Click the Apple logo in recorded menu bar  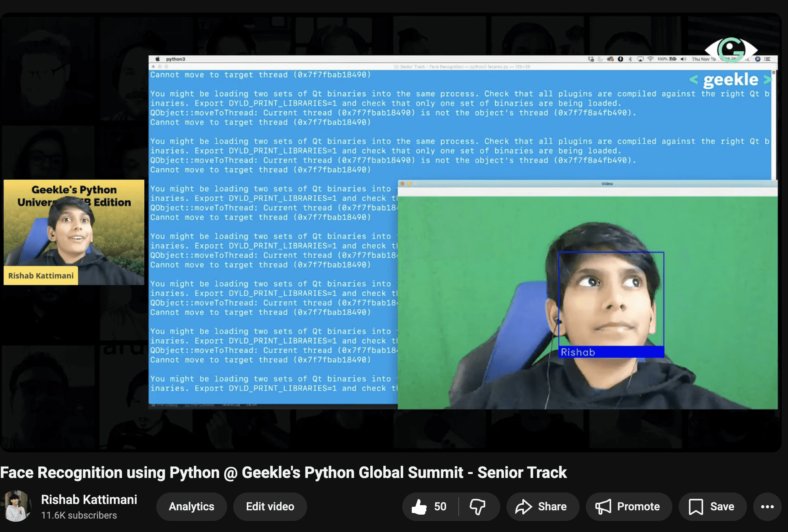pos(158,59)
